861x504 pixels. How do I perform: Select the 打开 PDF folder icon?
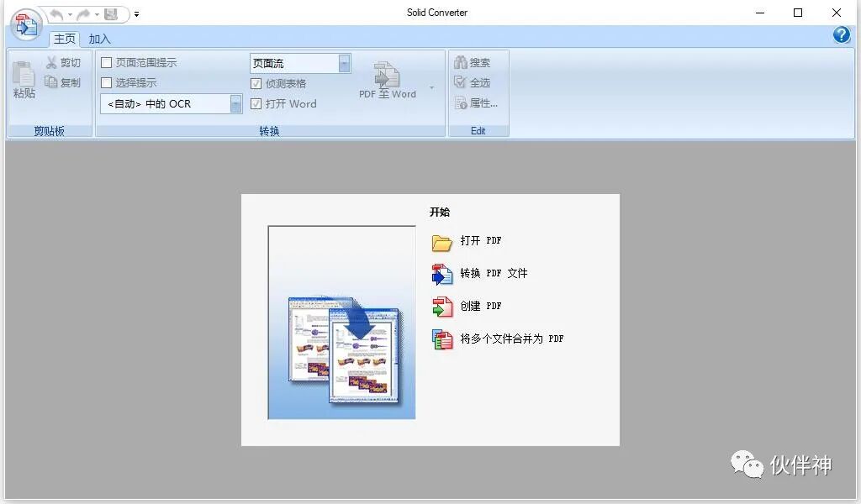point(442,242)
